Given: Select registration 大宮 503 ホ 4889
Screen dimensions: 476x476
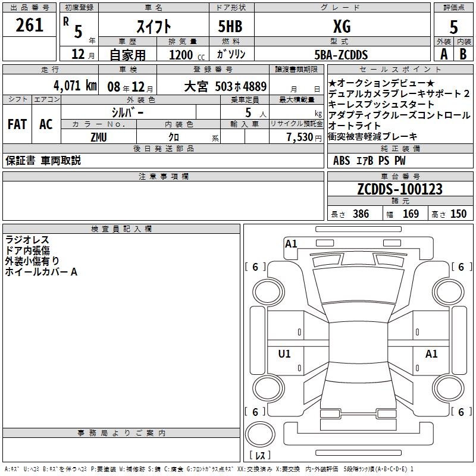Looking at the screenshot, I should (226, 86).
